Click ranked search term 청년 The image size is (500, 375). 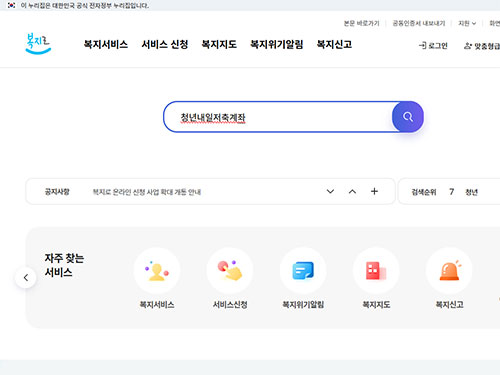[x=471, y=192]
